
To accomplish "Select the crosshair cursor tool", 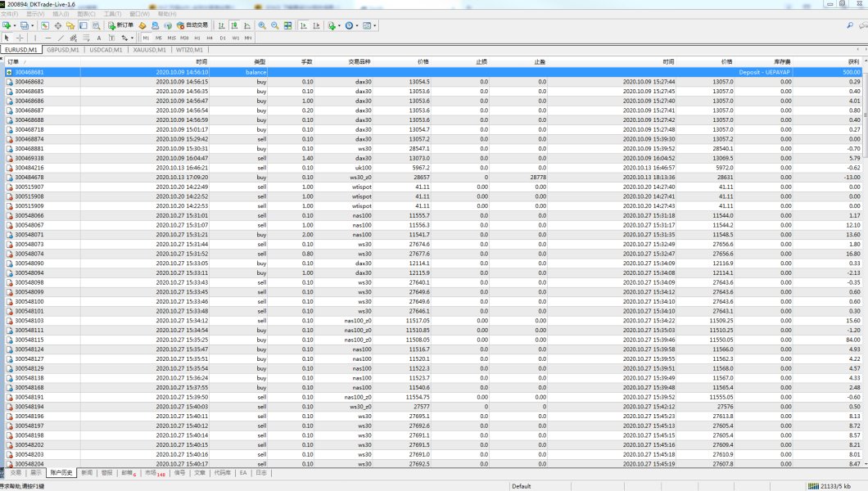I will point(20,38).
